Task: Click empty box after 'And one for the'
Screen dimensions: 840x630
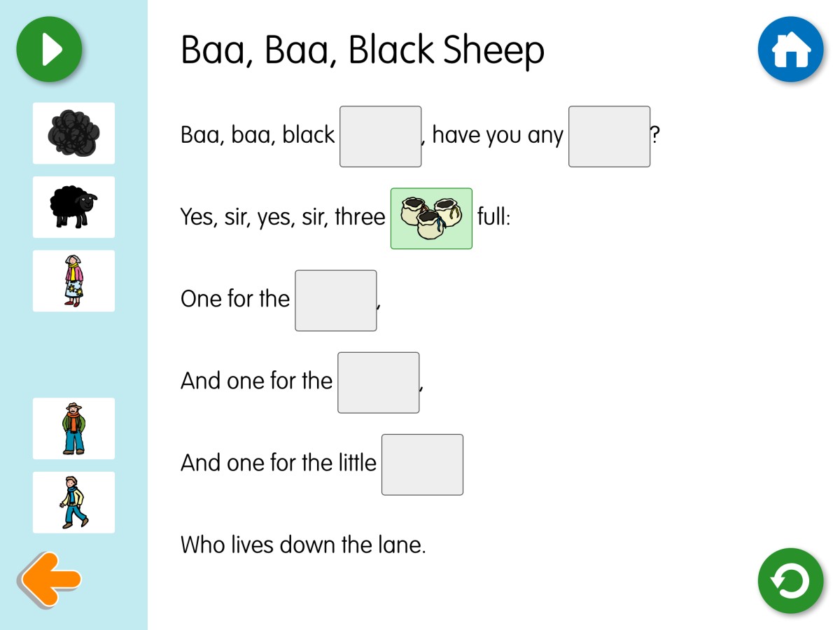Action: [x=379, y=382]
